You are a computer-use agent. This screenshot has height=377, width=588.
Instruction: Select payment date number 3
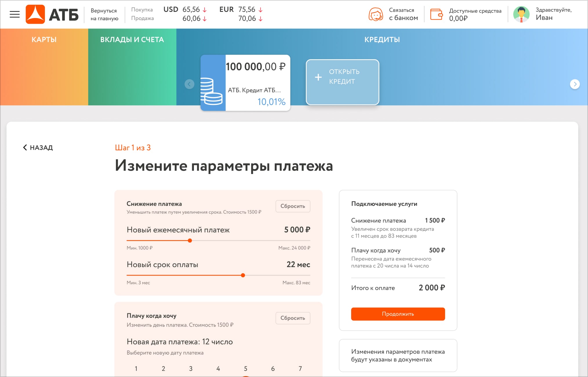pos(190,369)
